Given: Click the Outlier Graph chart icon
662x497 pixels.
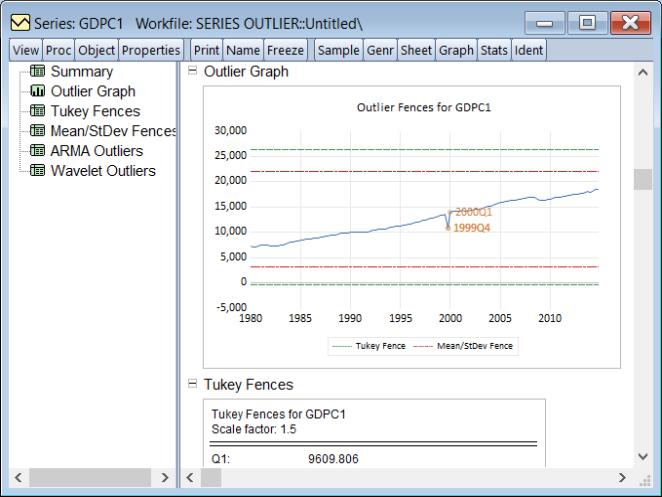Looking at the screenshot, I should (38, 92).
